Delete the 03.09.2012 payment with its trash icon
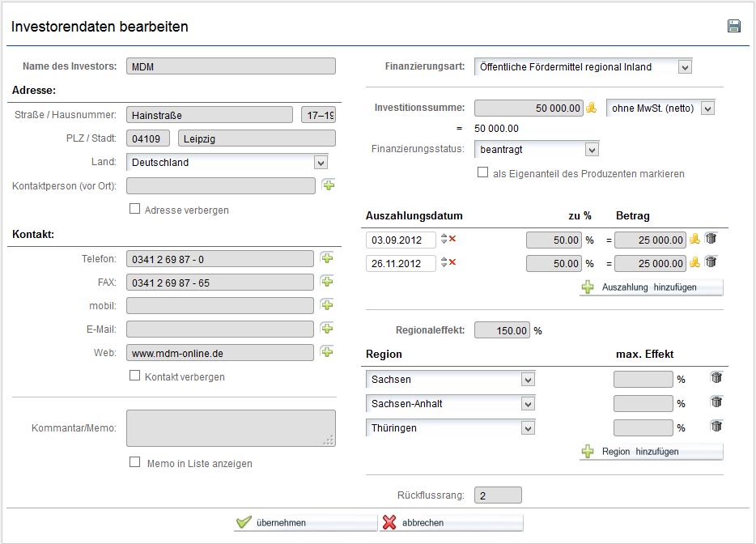The width and height of the screenshot is (756, 544). (x=711, y=238)
